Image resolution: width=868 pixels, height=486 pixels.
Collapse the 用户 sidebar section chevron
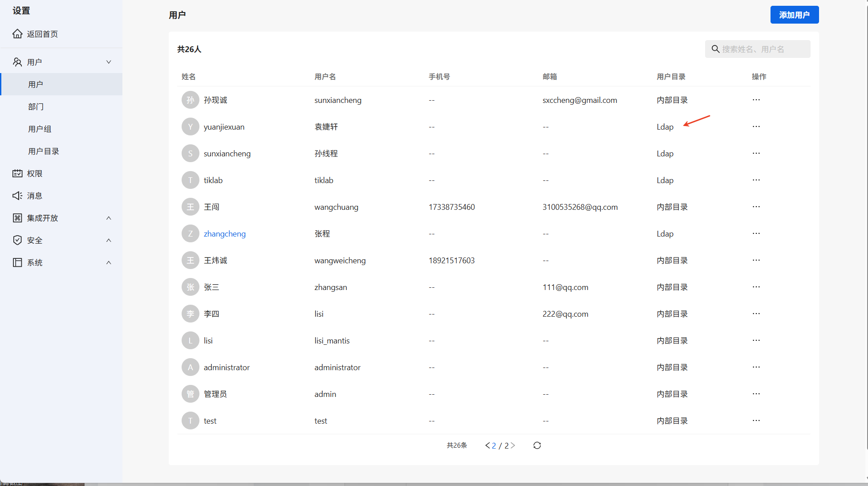tap(109, 62)
